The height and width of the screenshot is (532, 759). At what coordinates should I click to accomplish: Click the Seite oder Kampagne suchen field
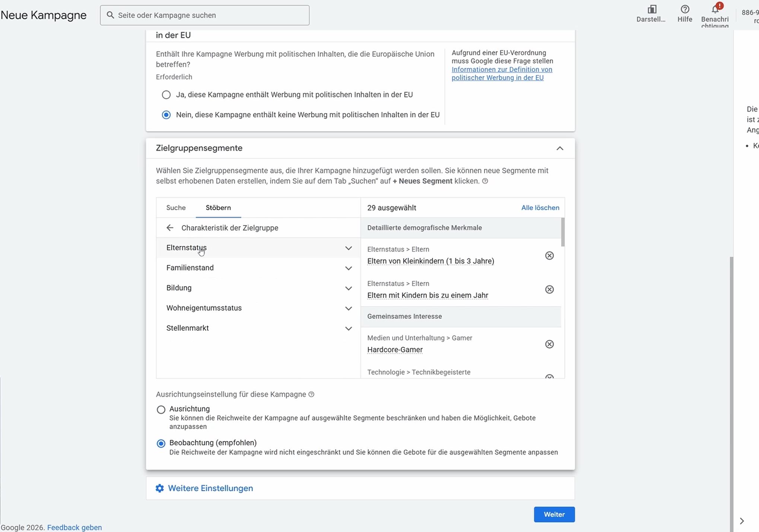pos(204,15)
